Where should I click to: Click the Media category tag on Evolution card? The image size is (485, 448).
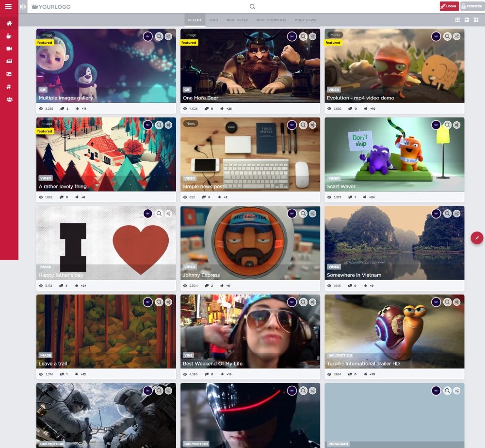(335, 35)
